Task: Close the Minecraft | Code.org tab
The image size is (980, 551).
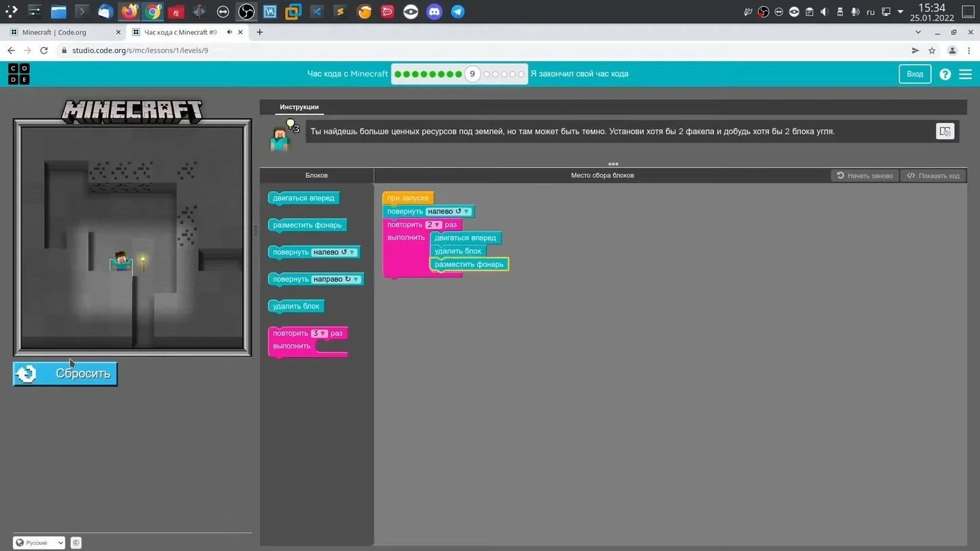Action: tap(118, 32)
